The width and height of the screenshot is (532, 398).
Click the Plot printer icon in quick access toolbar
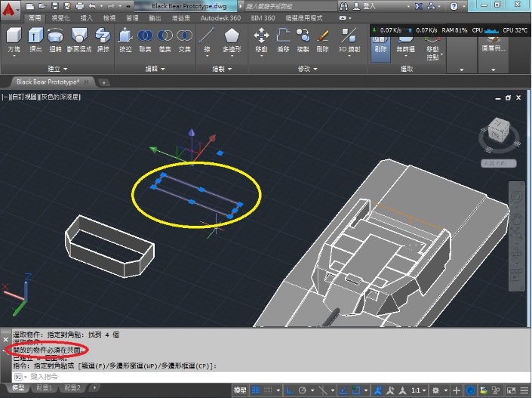[80, 6]
